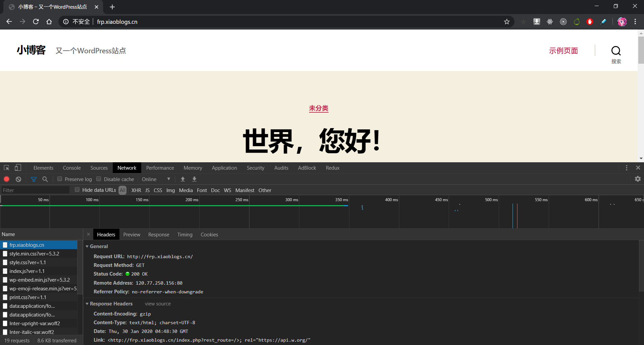The width and height of the screenshot is (644, 345).
Task: Clear the network log icon
Action: pos(18,179)
